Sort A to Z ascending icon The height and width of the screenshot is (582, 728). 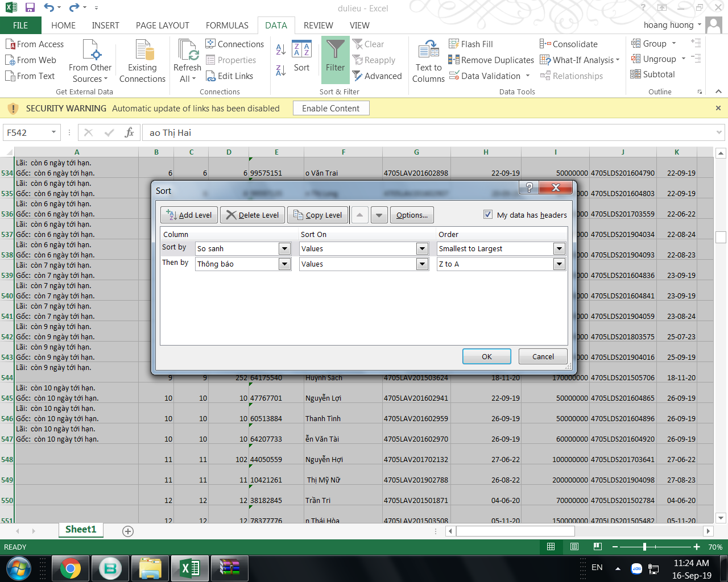click(281, 49)
